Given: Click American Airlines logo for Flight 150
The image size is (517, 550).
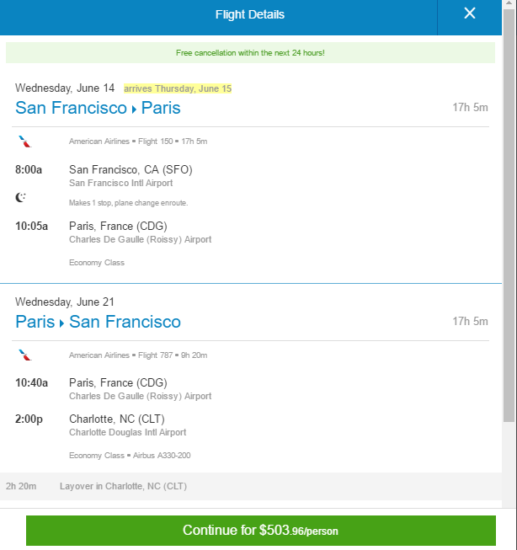Looking at the screenshot, I should pyautogui.click(x=25, y=141).
